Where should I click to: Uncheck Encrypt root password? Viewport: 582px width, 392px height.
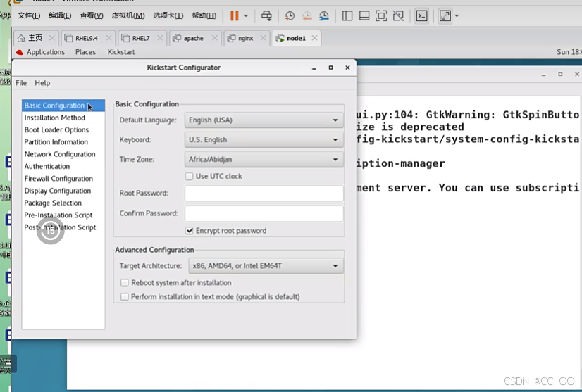coord(190,231)
